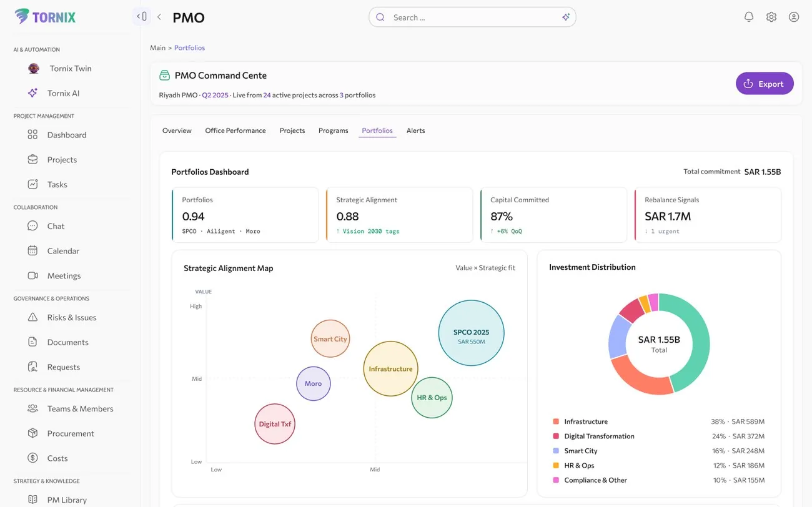The image size is (812, 507).
Task: Click the Capital Committed 87% card
Action: [x=553, y=215]
